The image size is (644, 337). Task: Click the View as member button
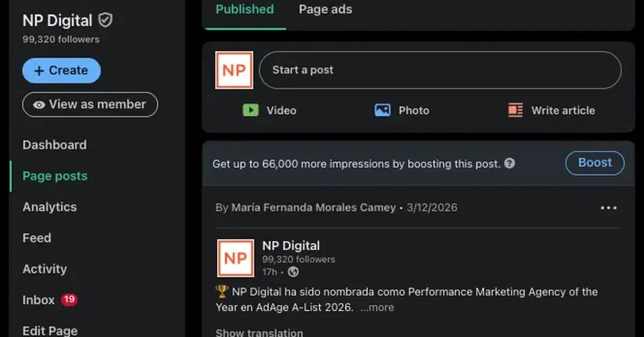tap(90, 105)
